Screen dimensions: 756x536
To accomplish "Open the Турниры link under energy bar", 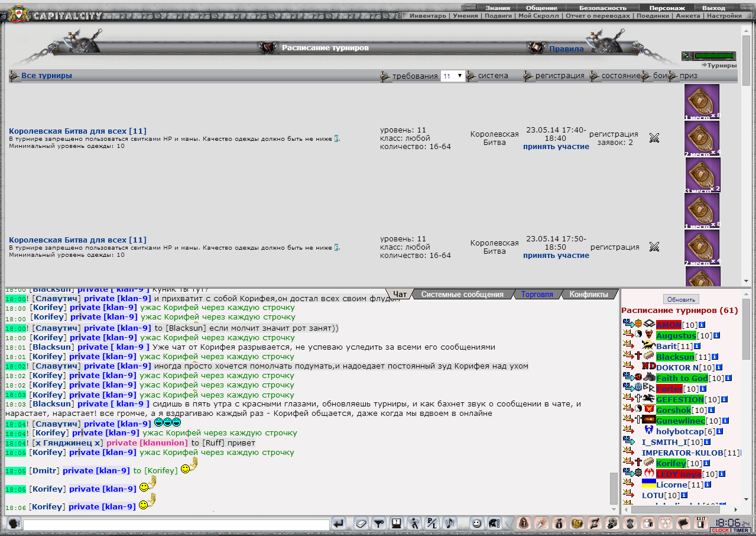I will (722, 66).
